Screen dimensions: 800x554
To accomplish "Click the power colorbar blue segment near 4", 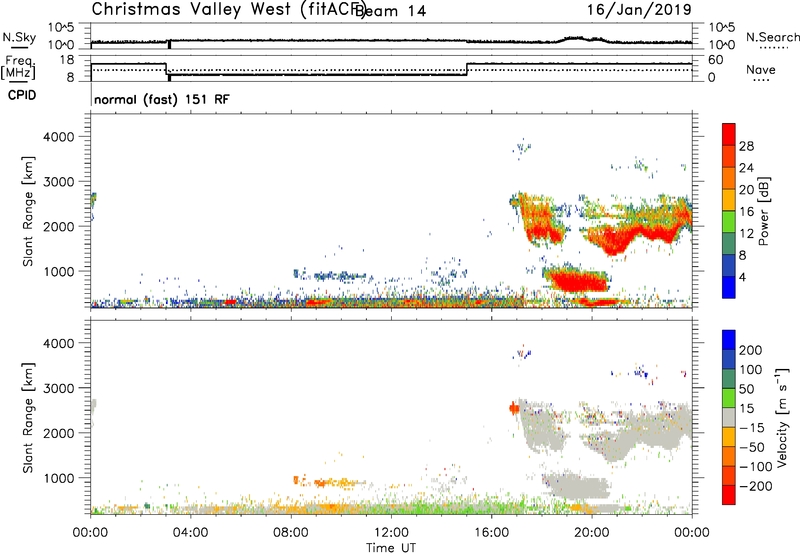I will coord(729,287).
